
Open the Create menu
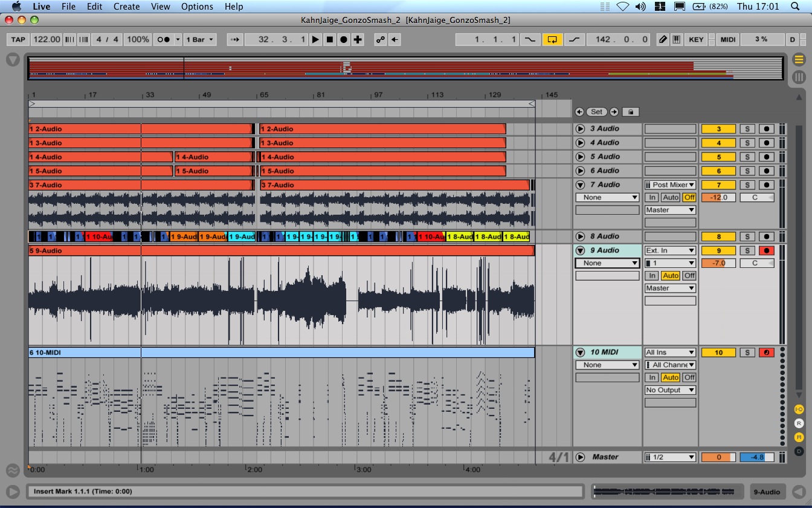[126, 7]
